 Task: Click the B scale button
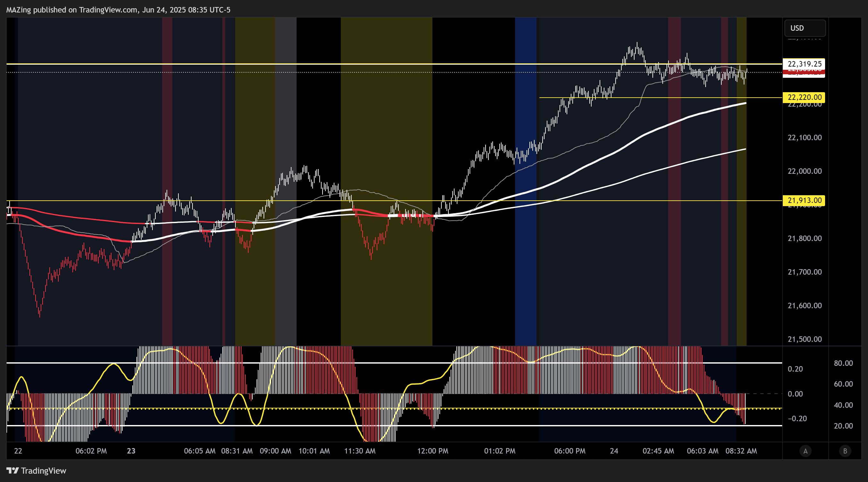pos(845,451)
